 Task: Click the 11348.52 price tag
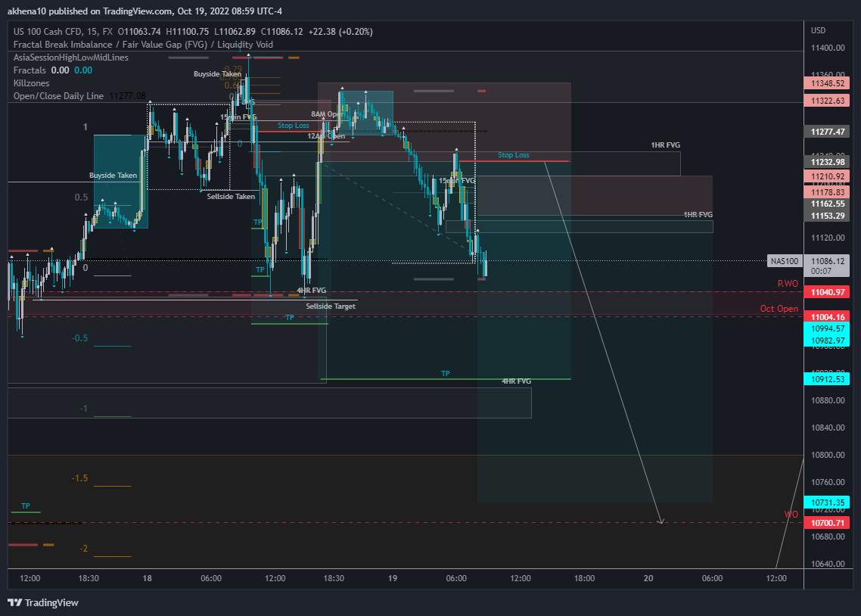click(x=828, y=83)
